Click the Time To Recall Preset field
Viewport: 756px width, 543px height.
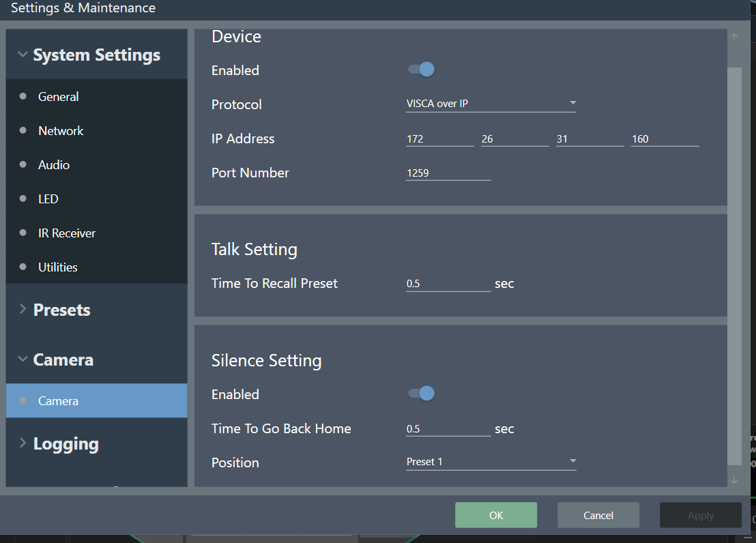pos(448,284)
